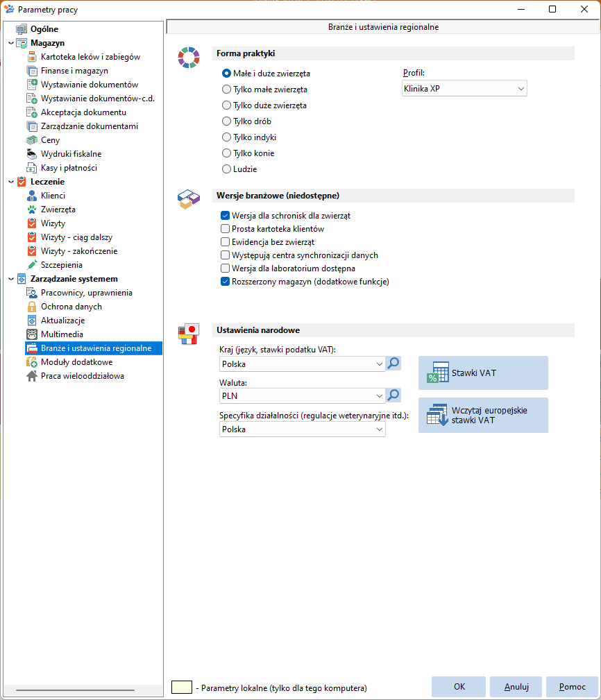Click the Ochrona danych padlock icon
Screen dimensions: 601x700
click(32, 307)
